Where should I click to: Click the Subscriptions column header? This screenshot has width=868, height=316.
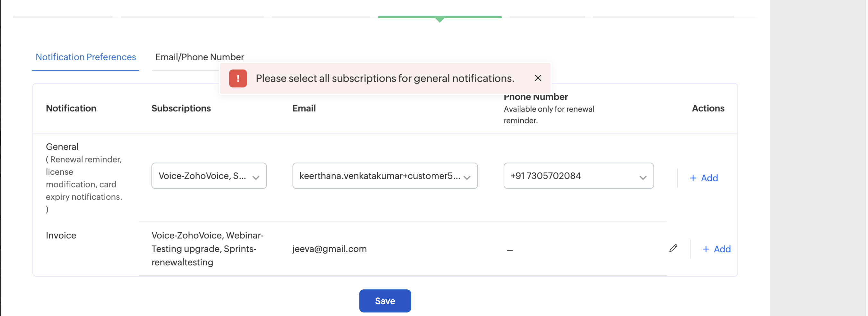[181, 108]
